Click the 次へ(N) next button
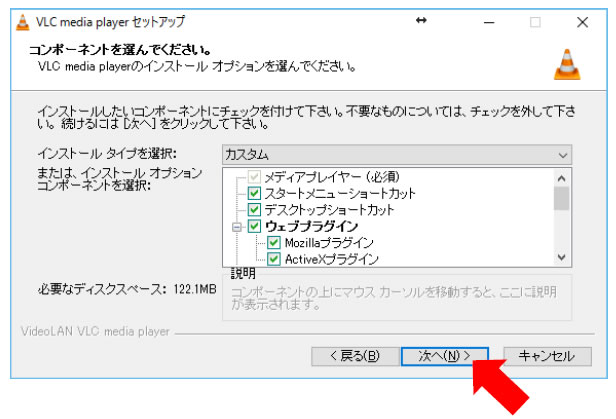Viewport: 616px width, 419px height. (x=445, y=356)
